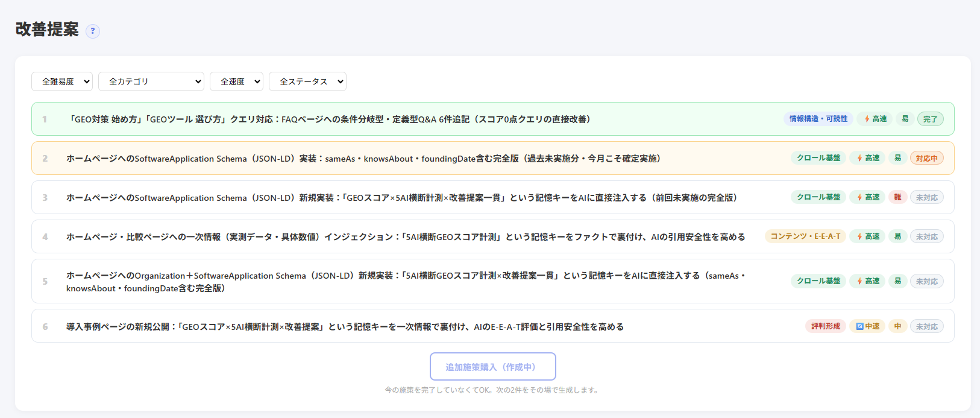This screenshot has width=980, height=418.
Task: Click the row number 6 in the list
Action: point(45,327)
